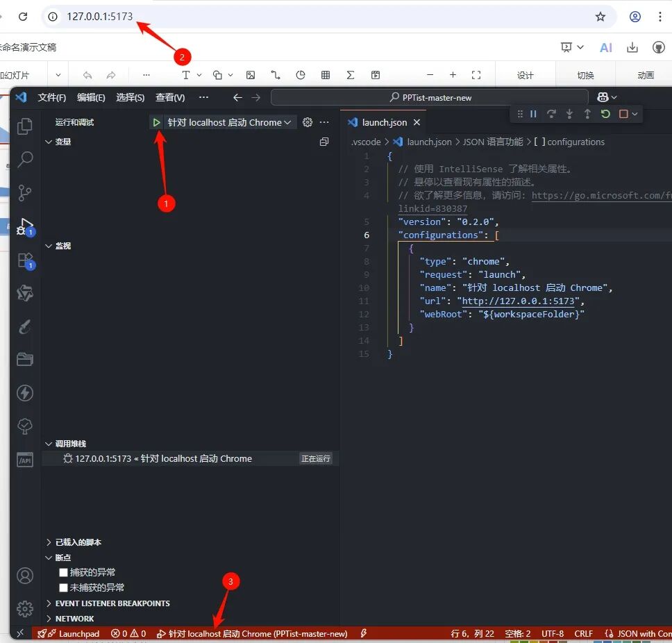The image size is (672, 643).
Task: Open the GitHub icon in PPTist
Action: click(658, 47)
